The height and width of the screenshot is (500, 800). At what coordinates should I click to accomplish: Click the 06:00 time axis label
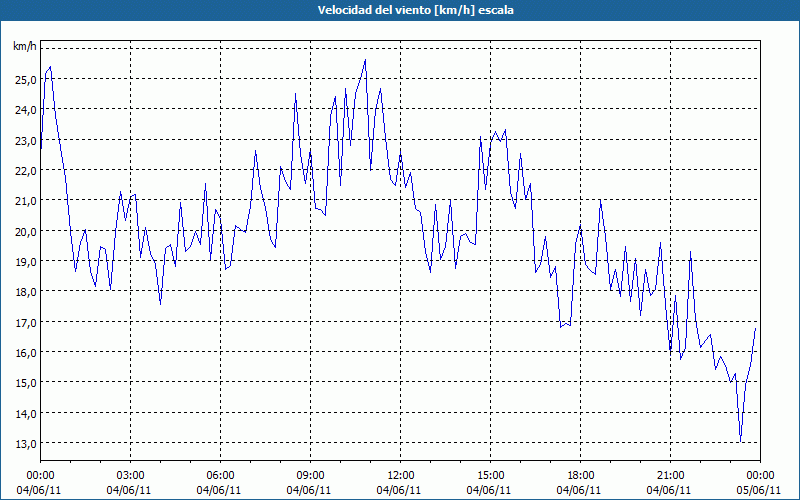220,476
